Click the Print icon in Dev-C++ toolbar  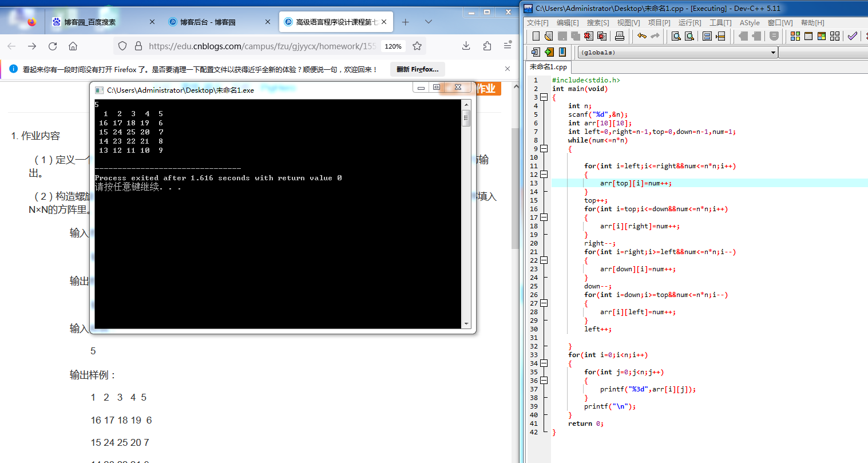620,36
